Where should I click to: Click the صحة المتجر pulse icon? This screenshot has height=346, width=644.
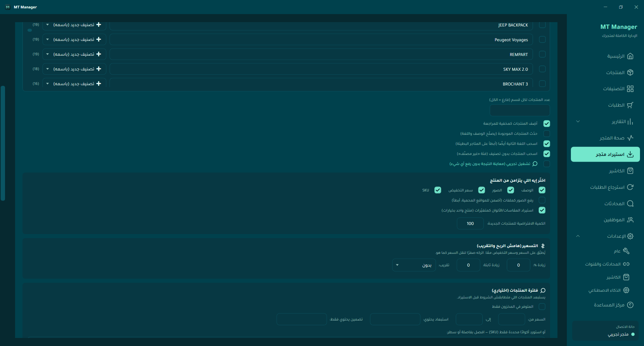point(630,138)
